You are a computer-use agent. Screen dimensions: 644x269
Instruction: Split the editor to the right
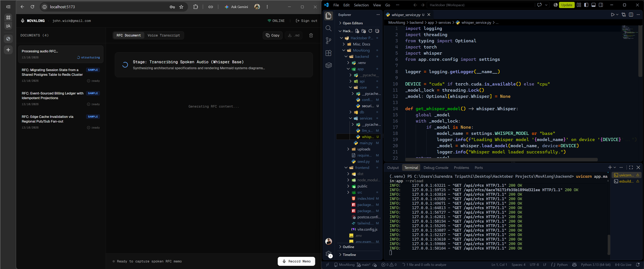(x=631, y=15)
